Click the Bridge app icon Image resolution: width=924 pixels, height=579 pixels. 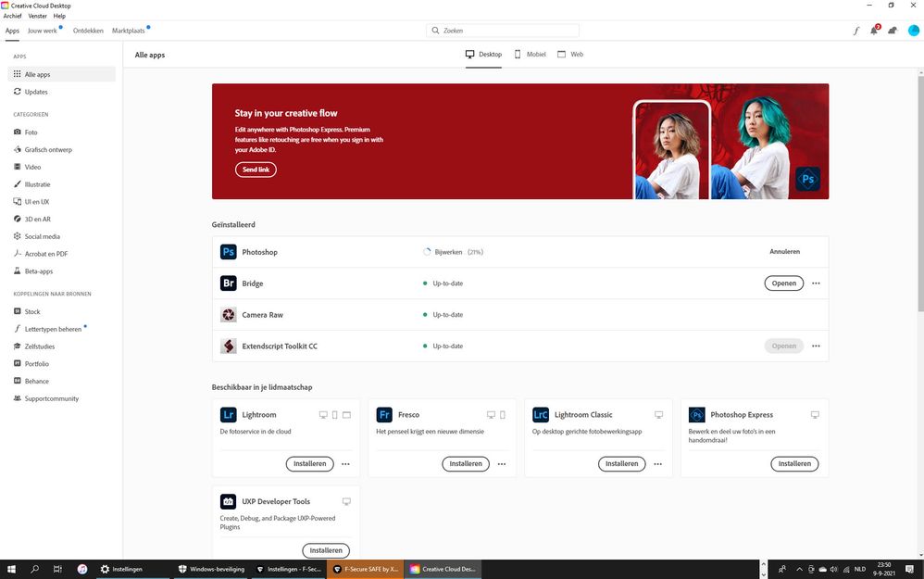[x=228, y=283]
